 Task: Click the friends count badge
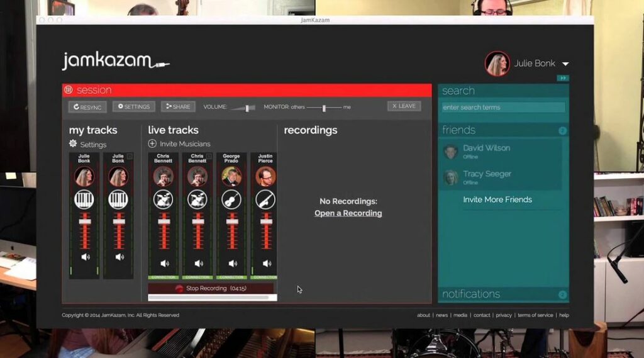click(562, 131)
